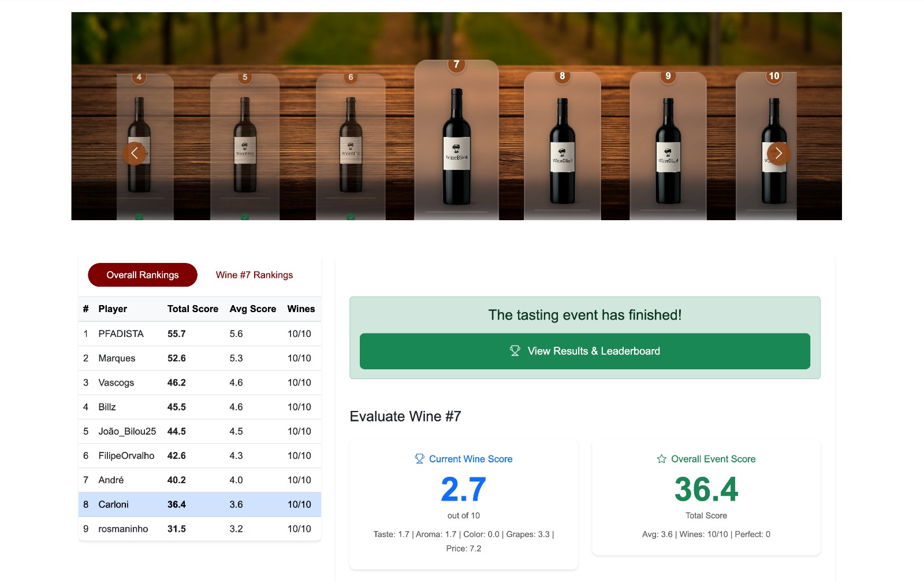Switch to Wine #7 Rankings tab
Viewport: 924px width, 582px height.
(254, 275)
